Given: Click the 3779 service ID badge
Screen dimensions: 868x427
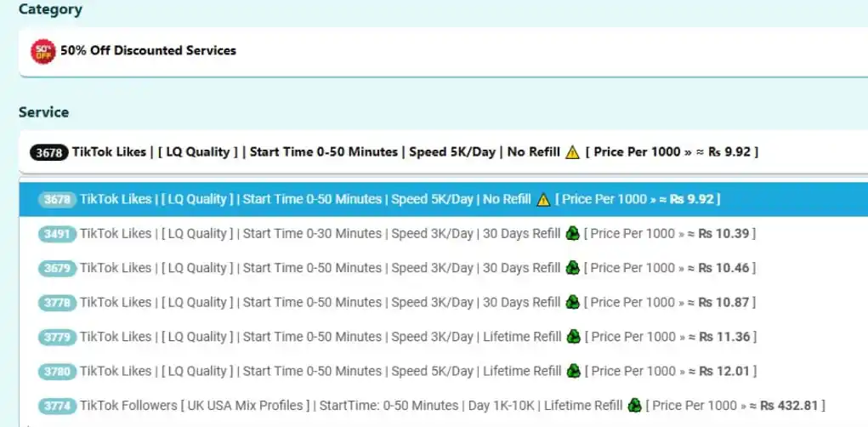Looking at the screenshot, I should 57,338.
